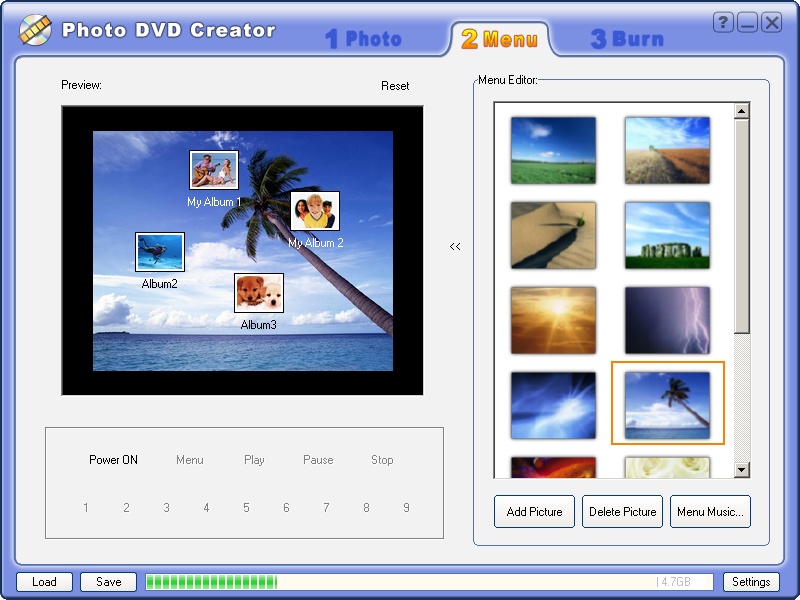
Task: Select the My Album 1 thumbnail in preview
Action: 214,170
